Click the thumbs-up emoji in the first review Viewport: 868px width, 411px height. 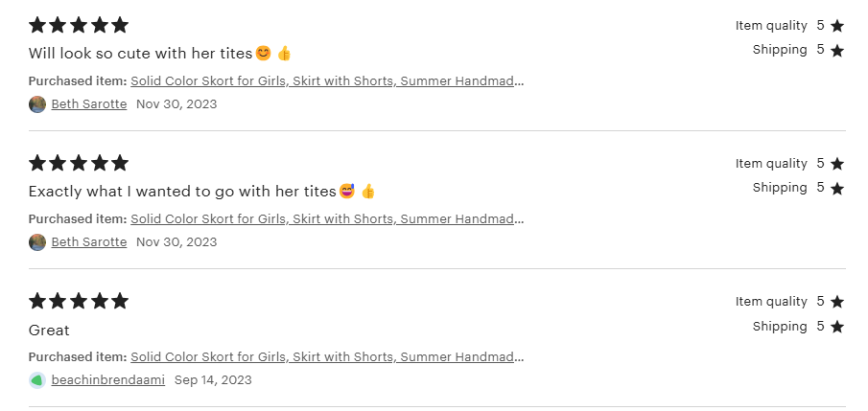(x=284, y=54)
